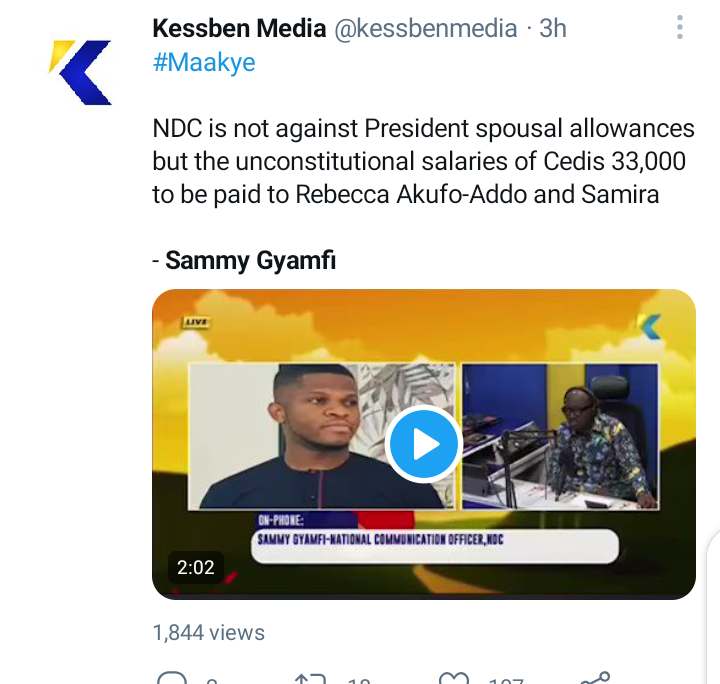Screen dimensions: 720x684
Task: Click the 1,844 views count
Action: 208,633
